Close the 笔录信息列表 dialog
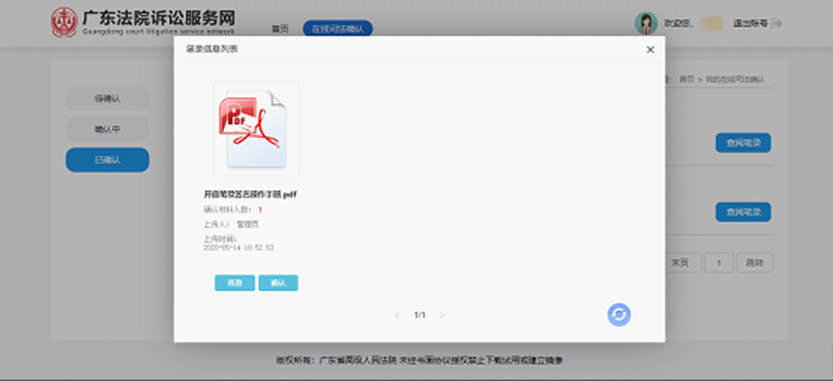 click(x=650, y=49)
